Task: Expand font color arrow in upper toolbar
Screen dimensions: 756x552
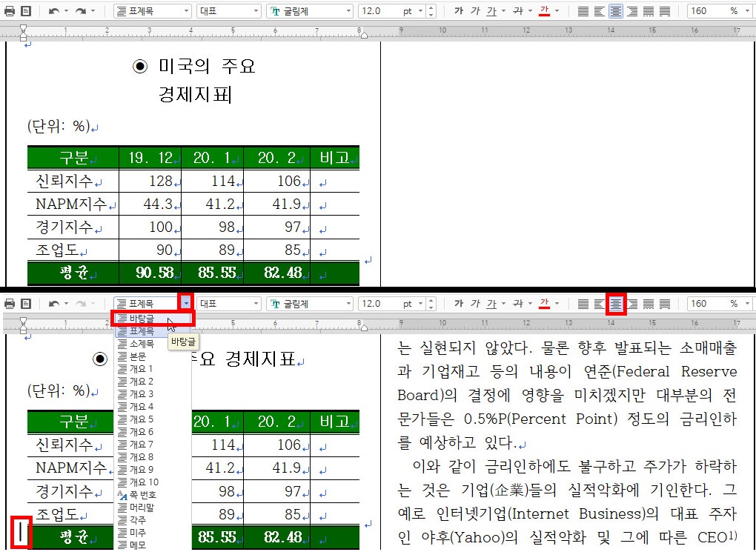Action: 557,10
